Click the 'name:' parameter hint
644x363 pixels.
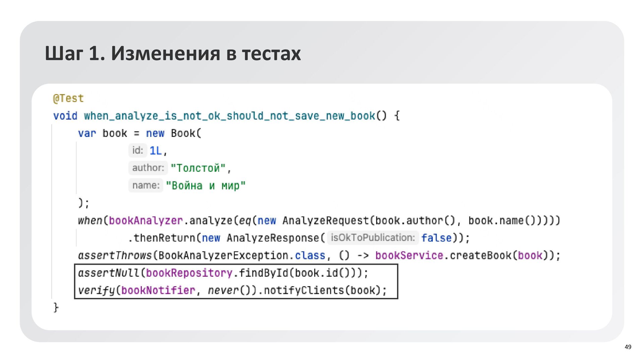[x=146, y=185]
